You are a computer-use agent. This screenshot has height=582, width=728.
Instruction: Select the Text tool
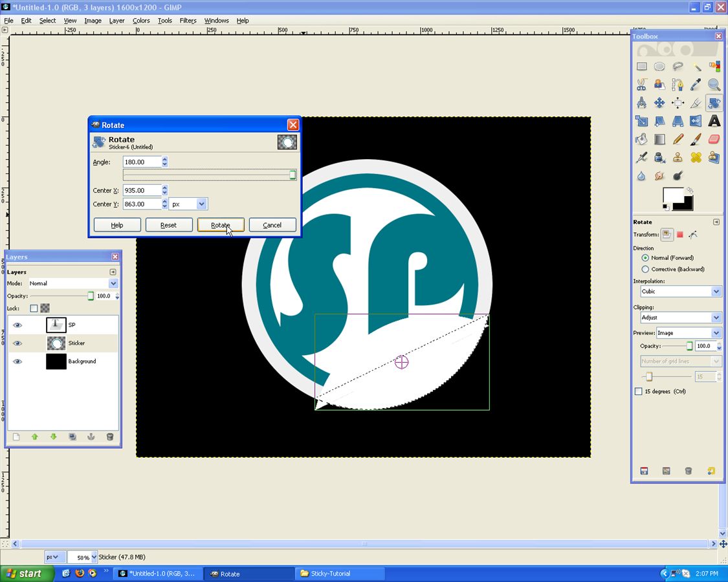click(714, 121)
